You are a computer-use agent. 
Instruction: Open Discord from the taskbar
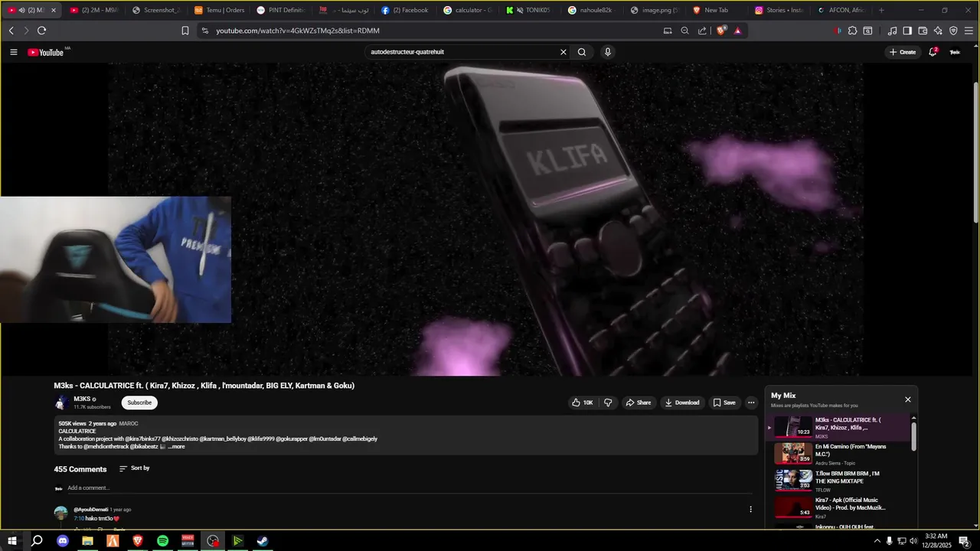tap(63, 541)
